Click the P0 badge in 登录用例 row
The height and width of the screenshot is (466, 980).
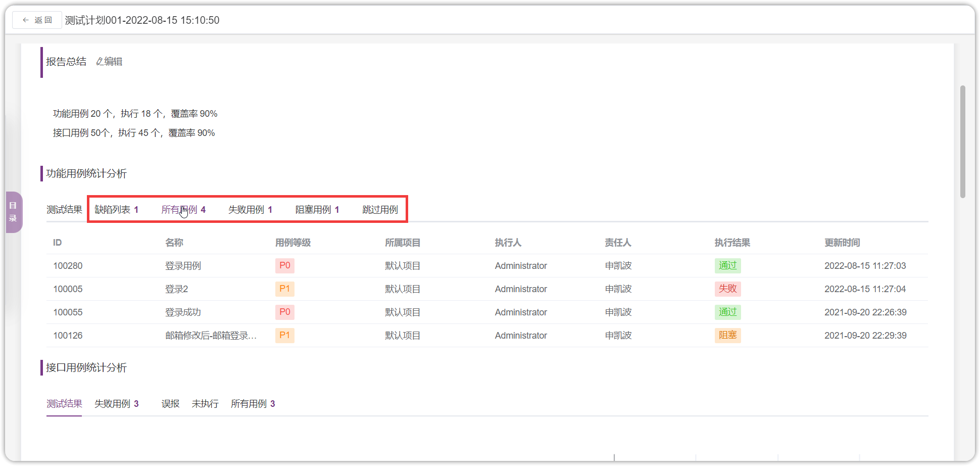coord(285,266)
